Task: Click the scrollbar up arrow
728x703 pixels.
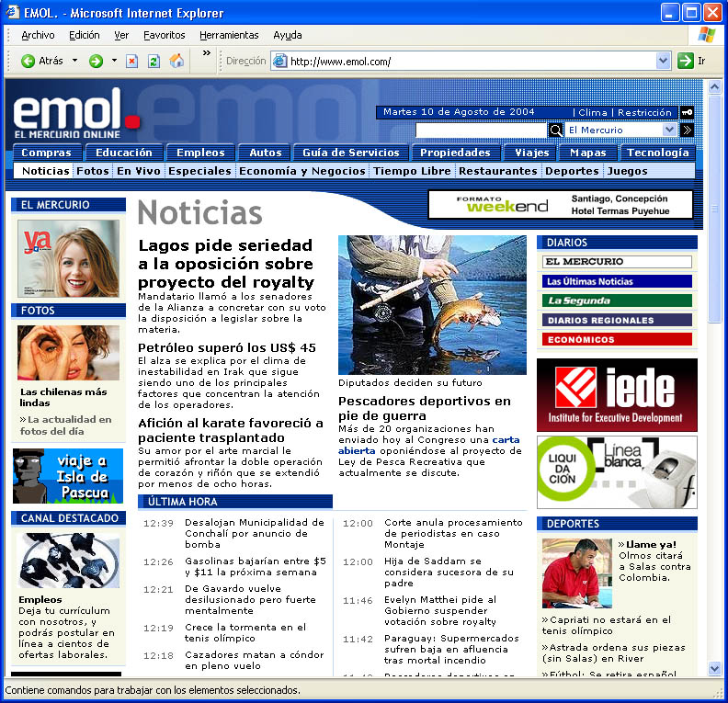Action: pyautogui.click(x=714, y=86)
